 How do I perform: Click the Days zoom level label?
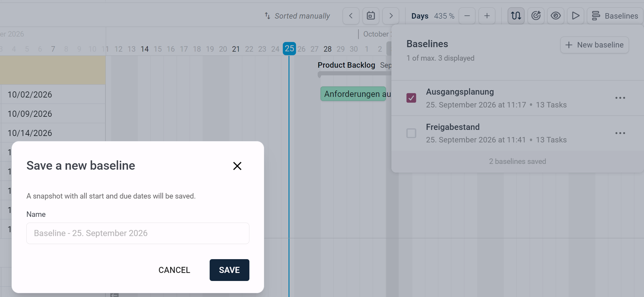[x=420, y=16]
